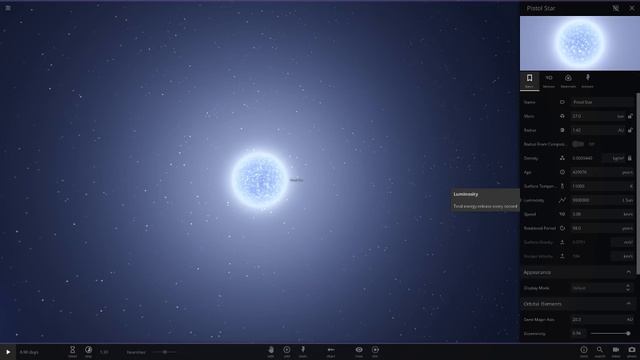Screen dimensions: 640x360
Task: Open the Video capture icon
Action: [x=616, y=351]
